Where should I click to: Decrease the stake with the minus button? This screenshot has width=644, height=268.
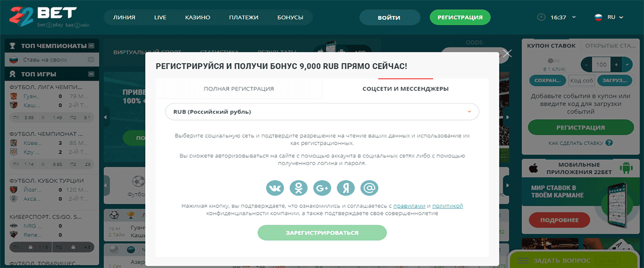pos(587,64)
